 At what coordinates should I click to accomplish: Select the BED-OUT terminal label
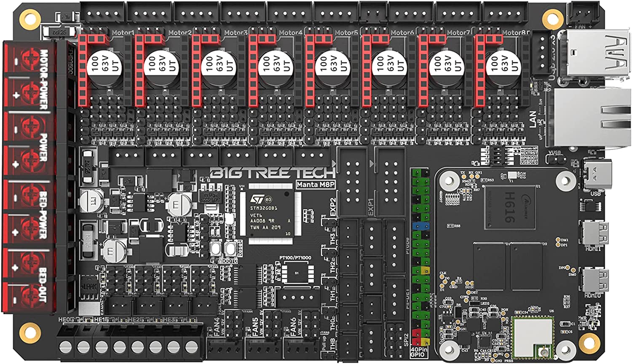43,285
